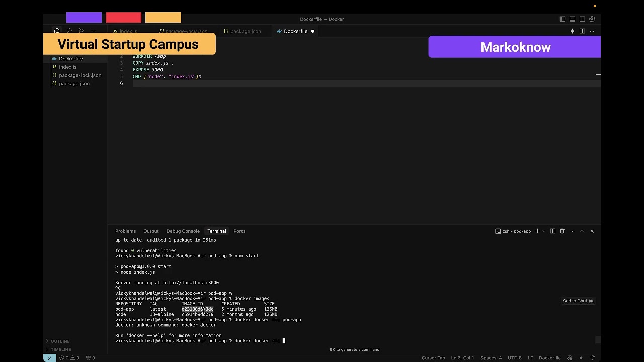Viewport: 644px width, 362px height.
Task: Open the Explorer view icon
Action: tap(57, 31)
